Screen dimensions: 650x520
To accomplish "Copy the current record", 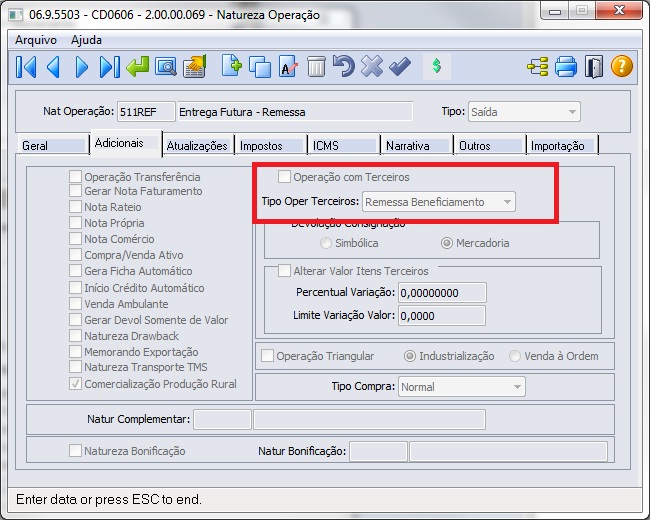I will coord(260,67).
